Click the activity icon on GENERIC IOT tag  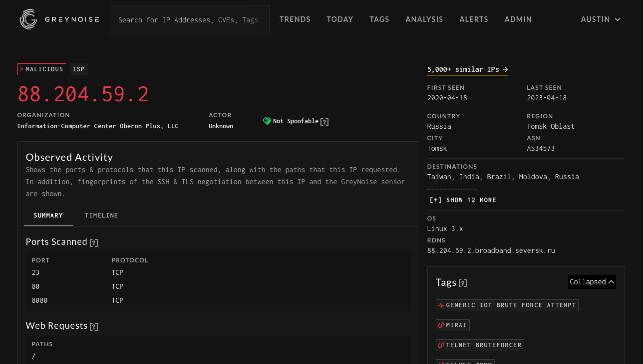[x=441, y=305]
